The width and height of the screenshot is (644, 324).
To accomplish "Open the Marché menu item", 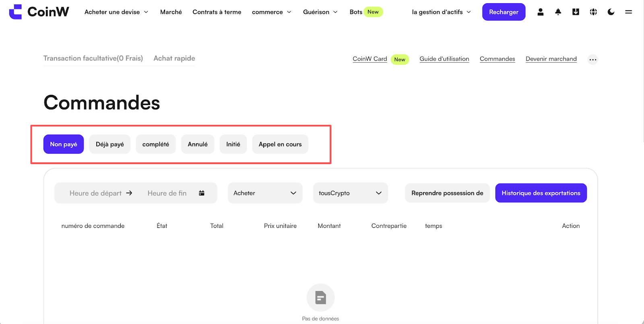I will [171, 12].
